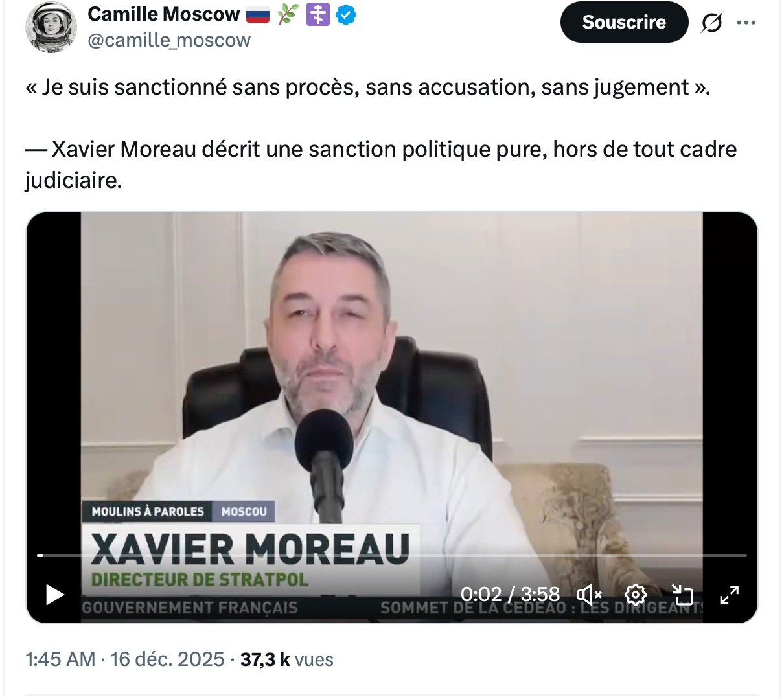Open video settings gear
The image size is (784, 697).
click(635, 594)
